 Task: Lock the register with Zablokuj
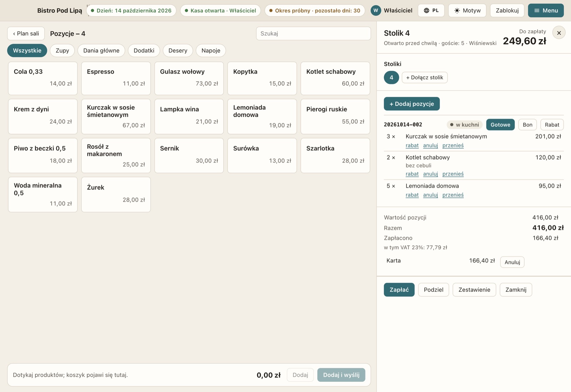point(507,10)
